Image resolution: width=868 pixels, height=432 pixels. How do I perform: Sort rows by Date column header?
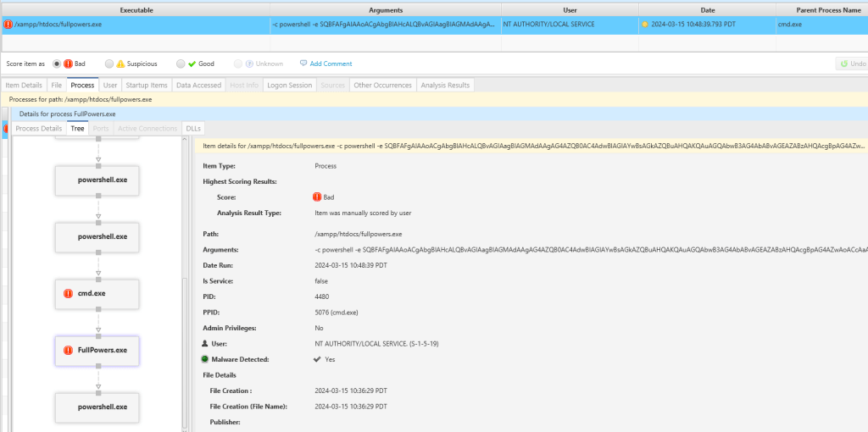(707, 8)
